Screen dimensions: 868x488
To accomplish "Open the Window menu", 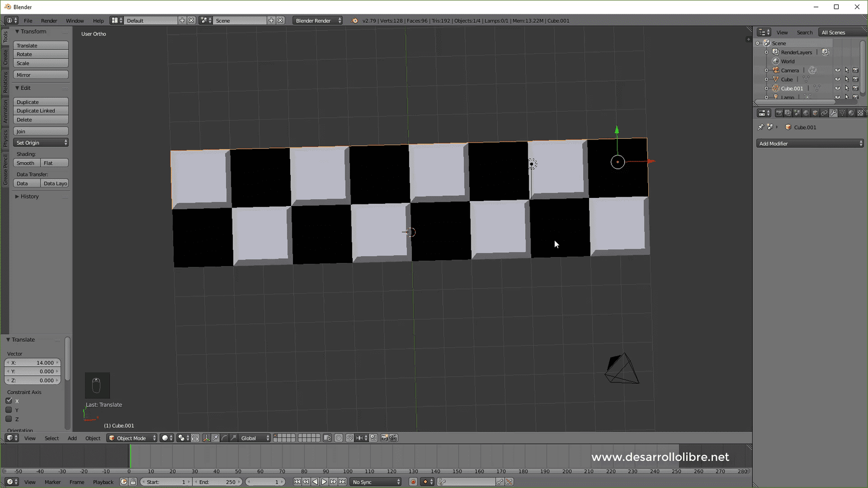I will 75,21.
